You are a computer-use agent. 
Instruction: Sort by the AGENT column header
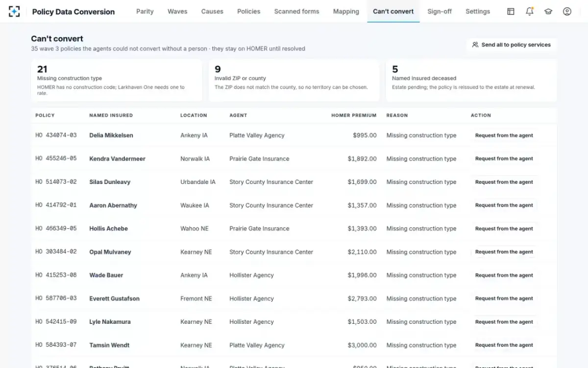click(x=238, y=115)
